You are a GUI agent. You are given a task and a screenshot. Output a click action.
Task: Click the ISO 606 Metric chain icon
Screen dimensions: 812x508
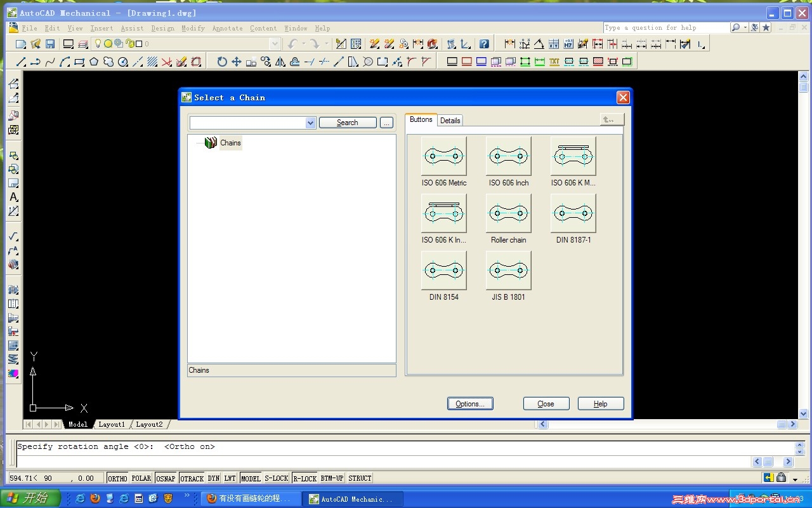(444, 156)
